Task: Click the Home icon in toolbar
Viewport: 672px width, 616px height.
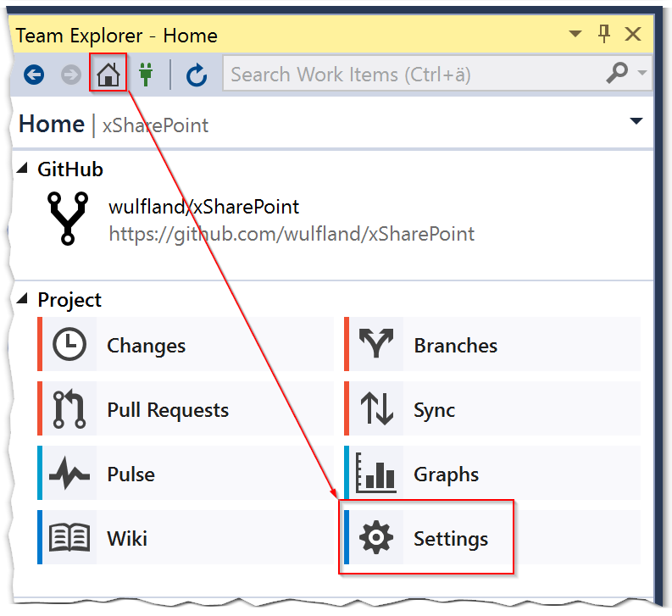Action: (108, 75)
